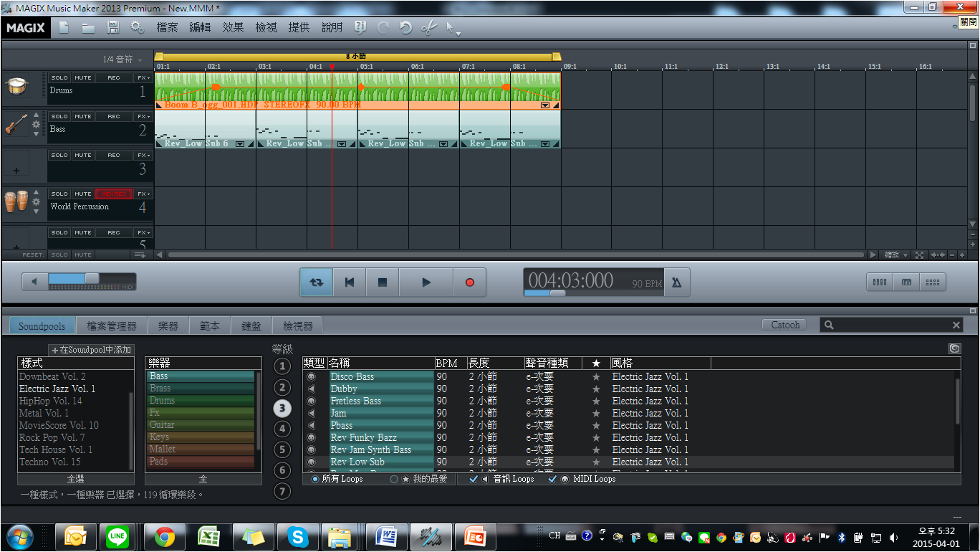Jump to start with the skip-back button
Viewport: 980px width, 552px height.
[350, 282]
